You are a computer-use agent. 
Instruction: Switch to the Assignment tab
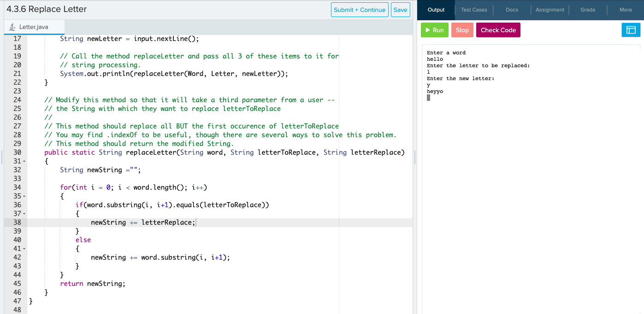[550, 10]
